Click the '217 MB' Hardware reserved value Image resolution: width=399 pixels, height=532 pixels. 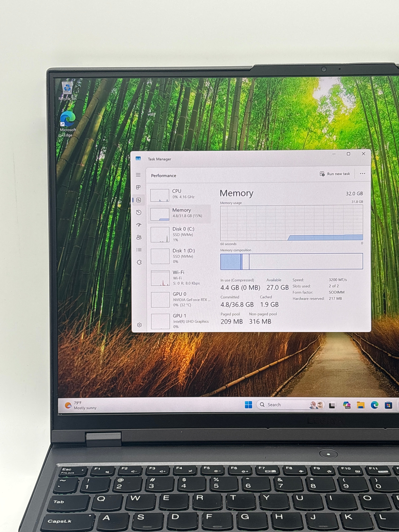click(x=335, y=298)
